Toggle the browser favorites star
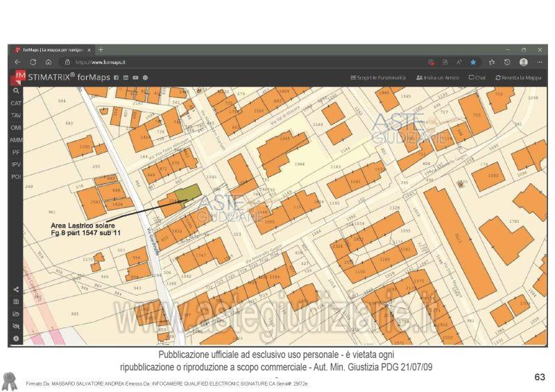This screenshot has width=555, height=392. [x=473, y=62]
